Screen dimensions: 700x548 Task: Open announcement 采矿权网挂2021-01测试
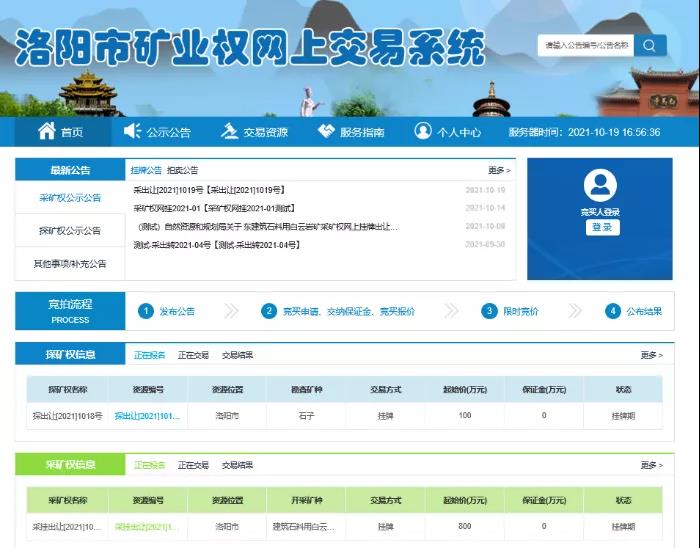[214, 208]
